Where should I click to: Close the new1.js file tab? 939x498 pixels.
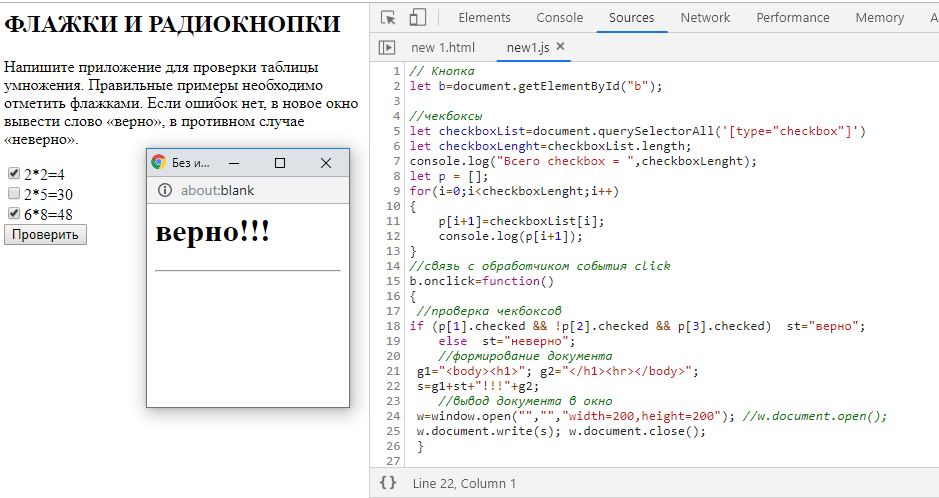(560, 47)
